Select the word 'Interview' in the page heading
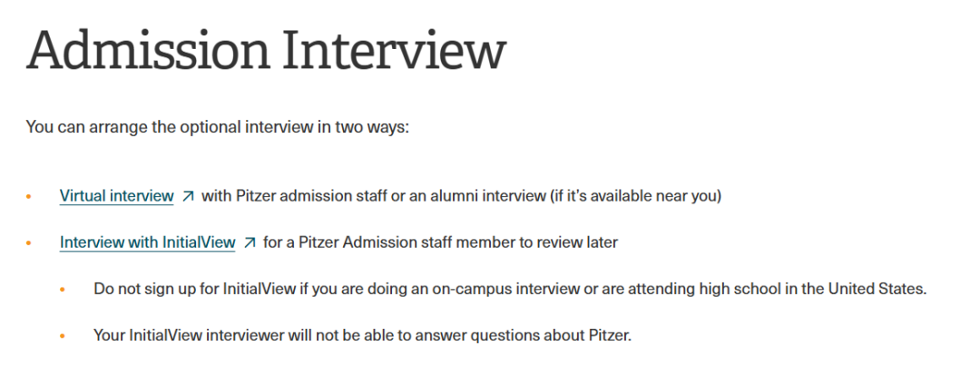This screenshot has width=980, height=366. (395, 49)
